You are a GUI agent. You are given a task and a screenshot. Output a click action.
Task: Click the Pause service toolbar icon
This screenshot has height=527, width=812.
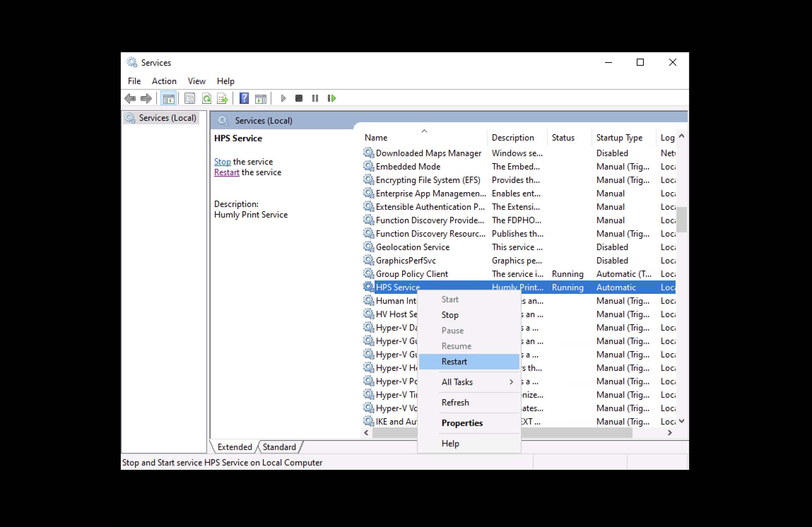[x=315, y=98]
